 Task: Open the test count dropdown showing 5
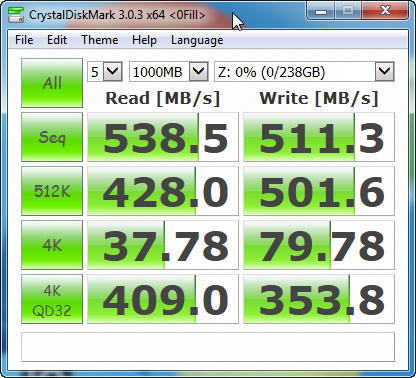[x=105, y=71]
